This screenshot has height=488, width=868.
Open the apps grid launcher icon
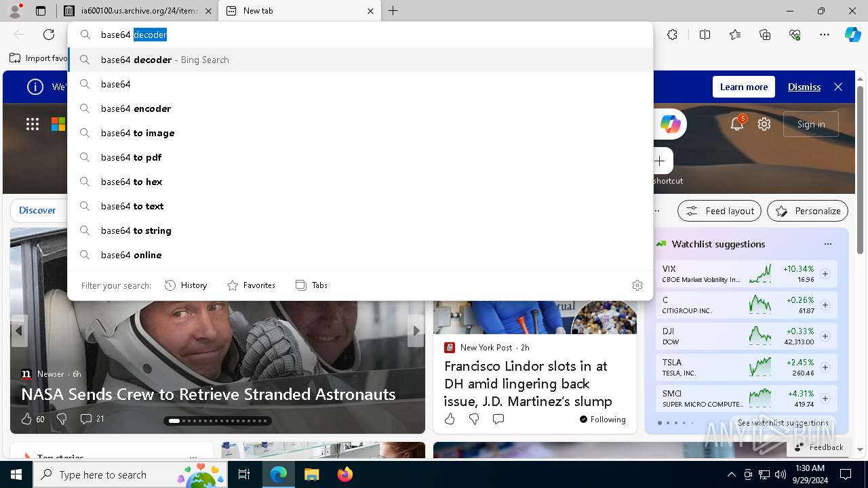click(x=33, y=124)
